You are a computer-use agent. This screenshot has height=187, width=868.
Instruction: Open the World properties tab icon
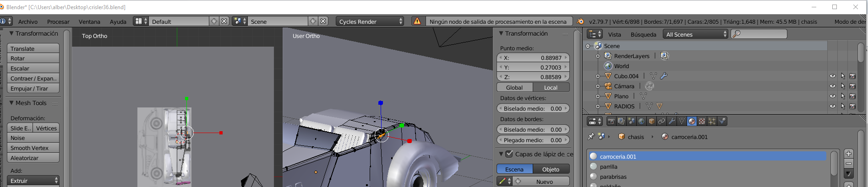click(x=641, y=121)
